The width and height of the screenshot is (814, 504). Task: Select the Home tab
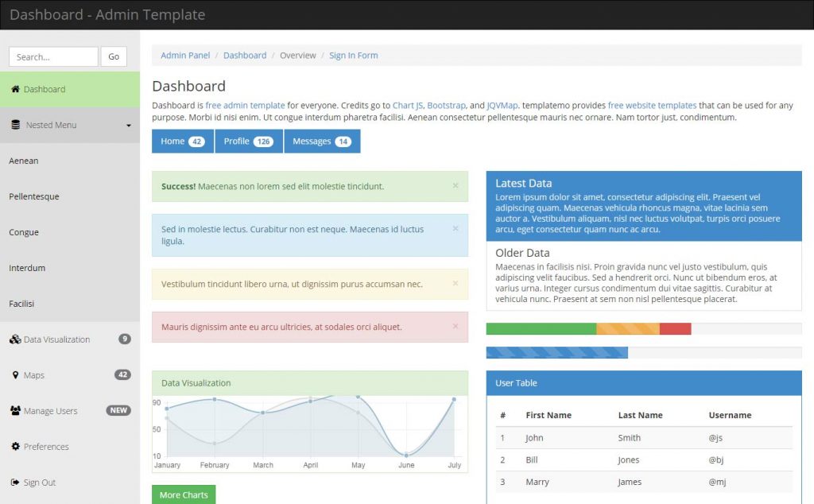click(183, 141)
